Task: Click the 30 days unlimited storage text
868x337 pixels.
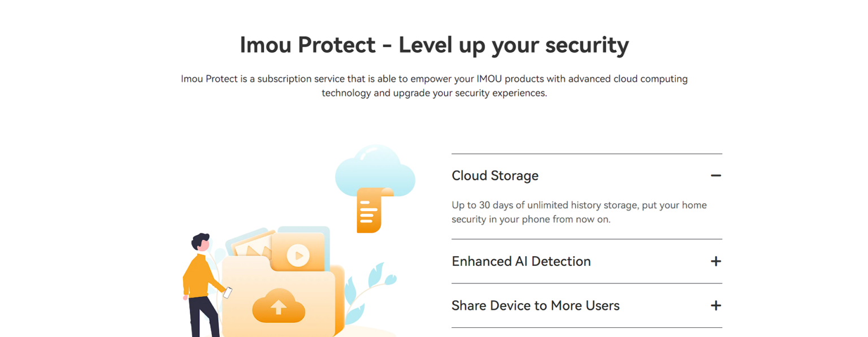Action: pyautogui.click(x=579, y=212)
